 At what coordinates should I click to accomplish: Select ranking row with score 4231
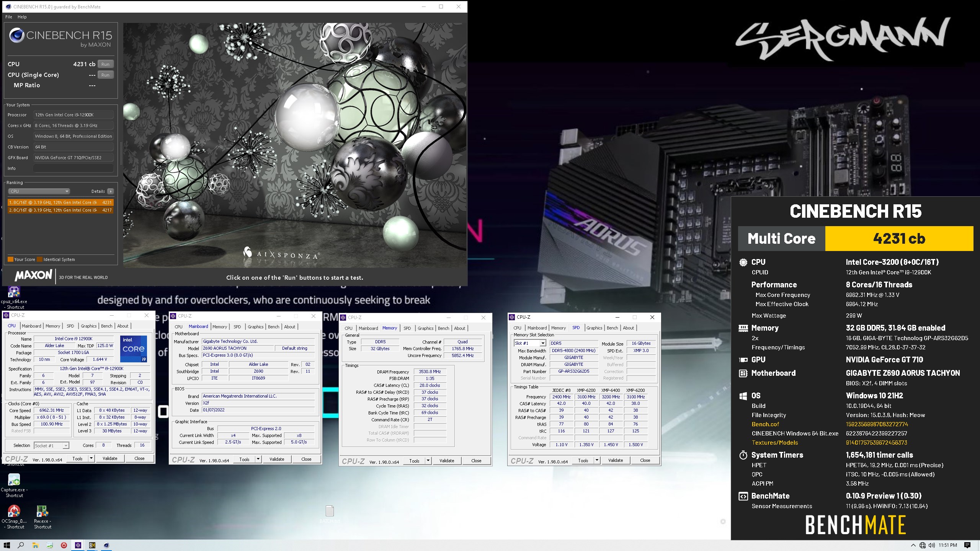(60, 202)
